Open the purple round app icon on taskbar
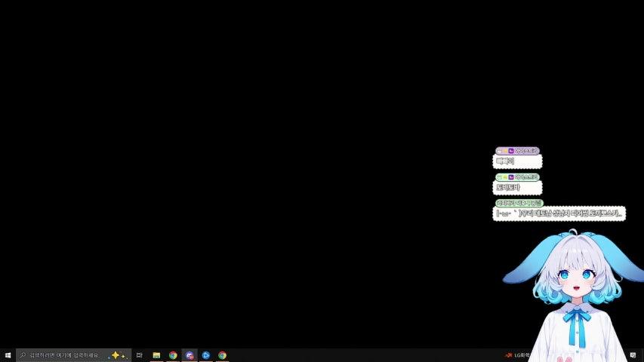Viewport: 644px width, 362px height. click(190, 355)
